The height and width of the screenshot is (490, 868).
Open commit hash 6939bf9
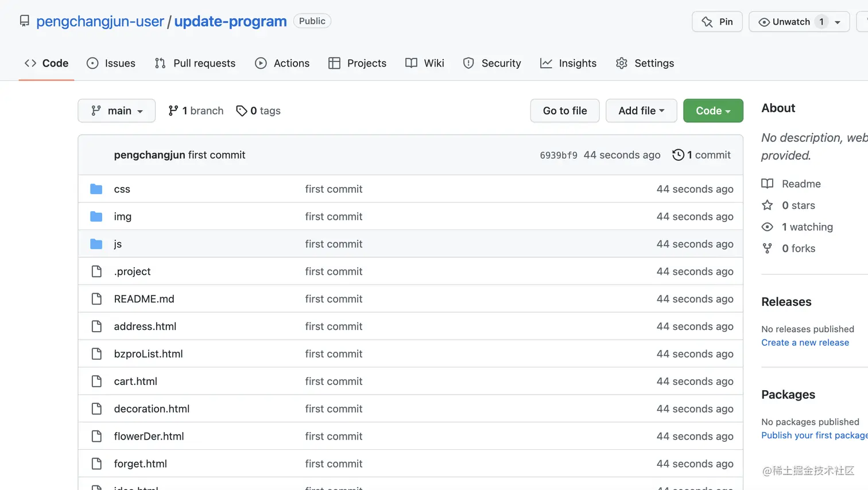(558, 155)
